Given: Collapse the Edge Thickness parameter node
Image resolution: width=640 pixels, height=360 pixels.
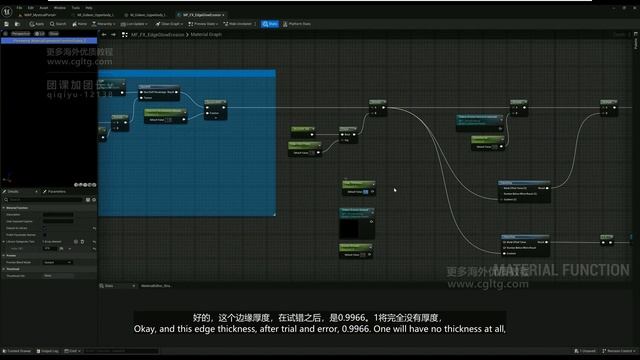Looking at the screenshot, I should [373, 184].
